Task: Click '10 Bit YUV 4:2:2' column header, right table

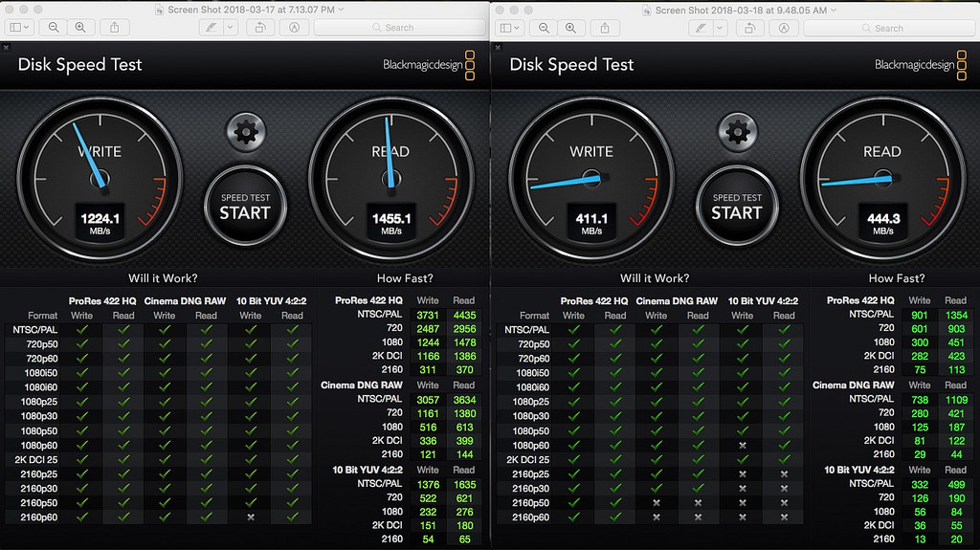Action: pyautogui.click(x=763, y=301)
